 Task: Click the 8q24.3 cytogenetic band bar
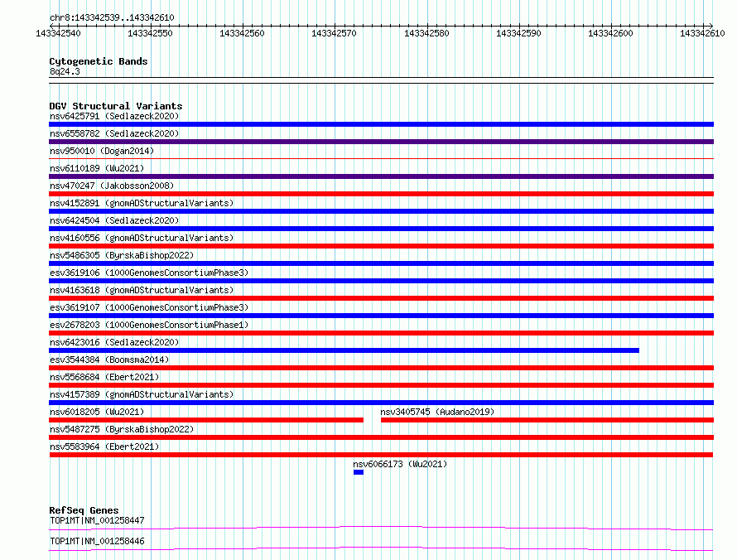[381, 80]
